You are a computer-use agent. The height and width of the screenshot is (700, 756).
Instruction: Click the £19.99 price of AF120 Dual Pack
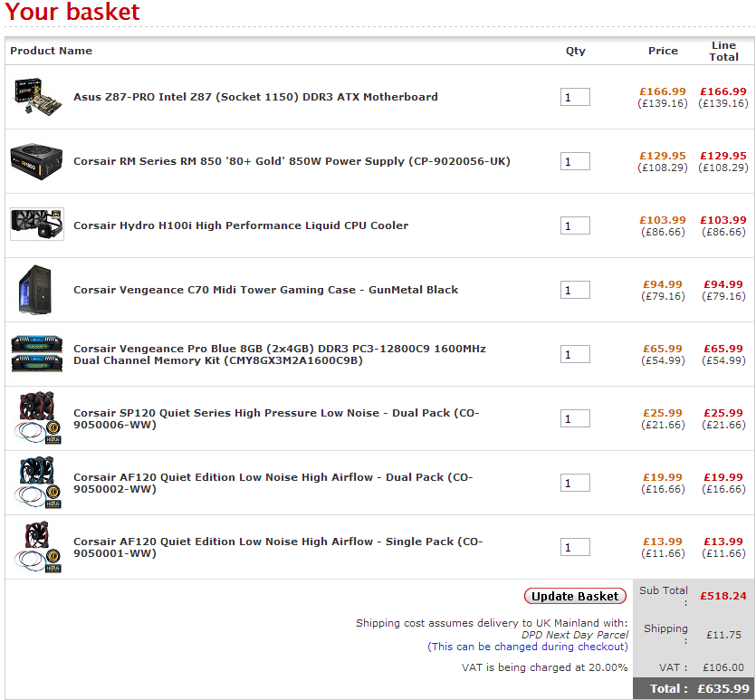coord(663,477)
